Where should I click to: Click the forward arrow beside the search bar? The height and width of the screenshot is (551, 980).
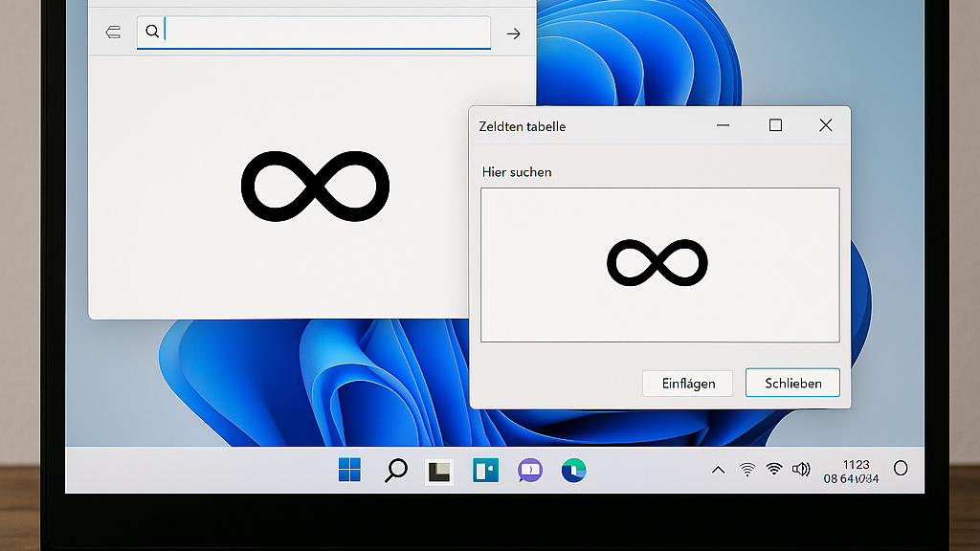513,33
